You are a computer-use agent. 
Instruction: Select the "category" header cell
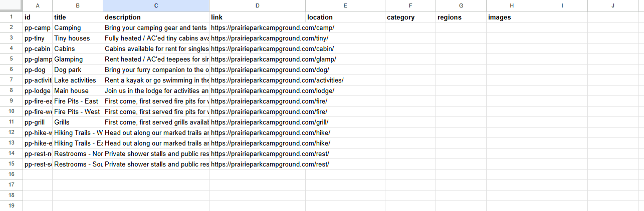[x=410, y=17]
